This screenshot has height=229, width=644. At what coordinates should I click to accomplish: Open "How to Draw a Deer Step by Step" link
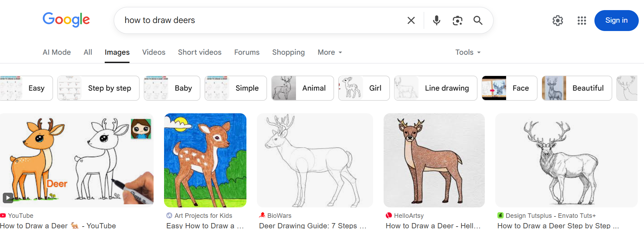tap(558, 226)
